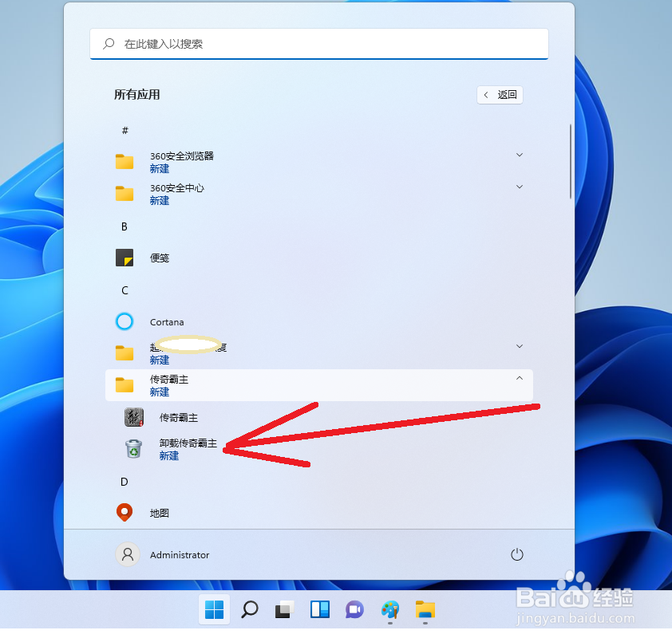Viewport: 672px width, 642px height.
Task: Click in the 在此键入以搜索 search field
Action: click(319, 44)
